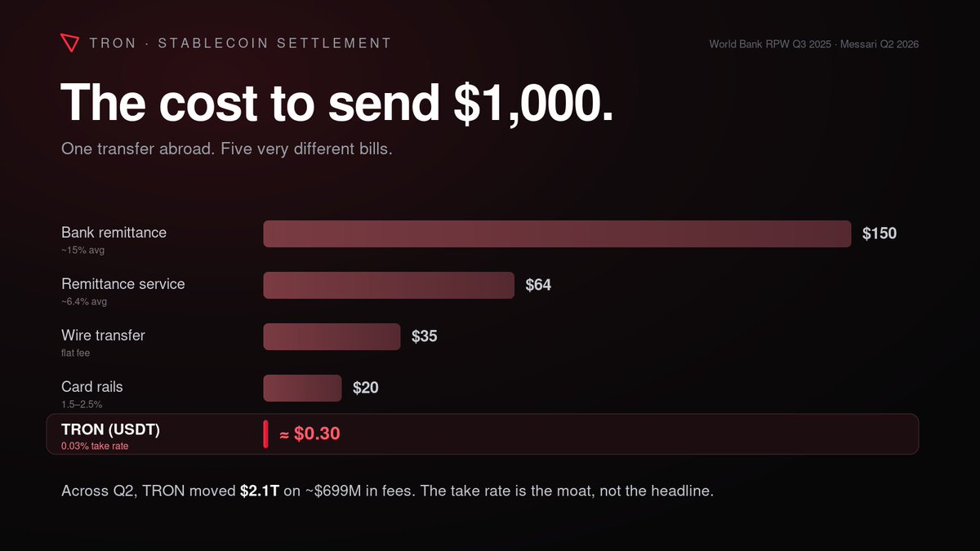The image size is (980, 551).
Task: Click the Card rails bar
Action: 302,388
